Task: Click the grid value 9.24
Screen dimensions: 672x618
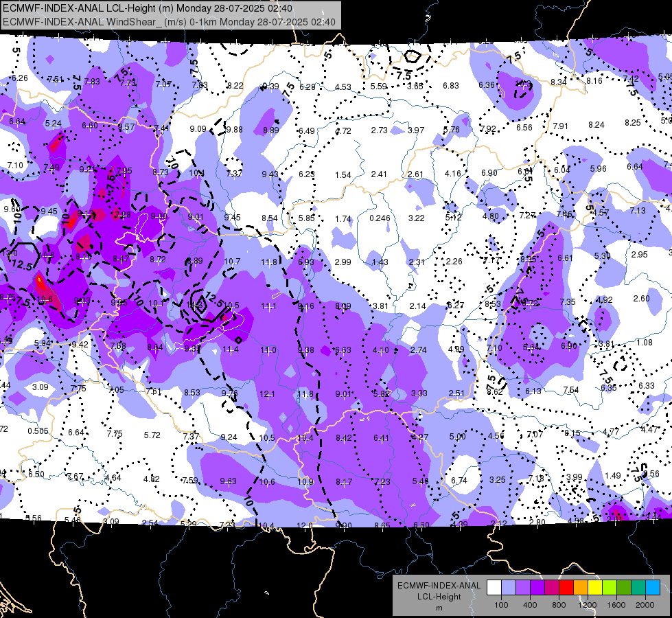Action: (x=229, y=437)
